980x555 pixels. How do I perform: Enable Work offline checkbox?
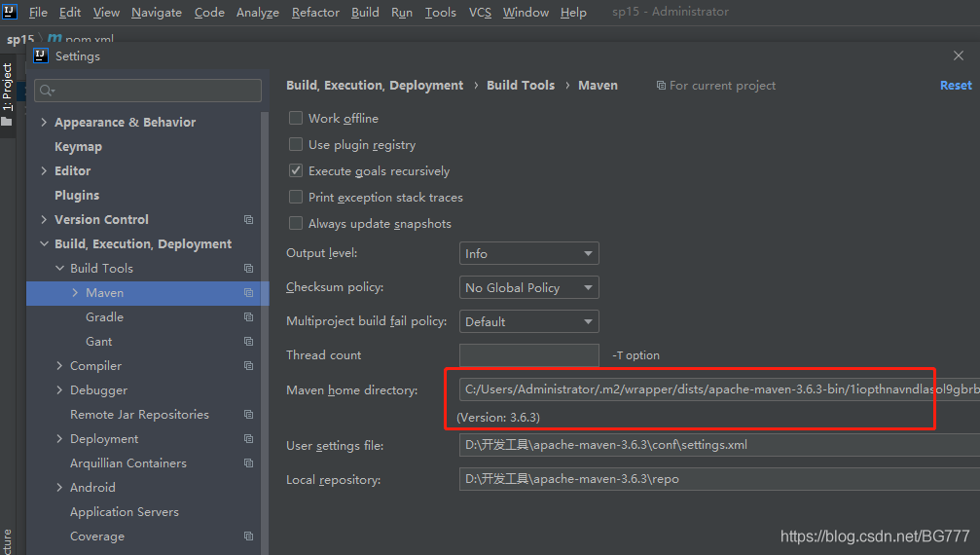(296, 118)
